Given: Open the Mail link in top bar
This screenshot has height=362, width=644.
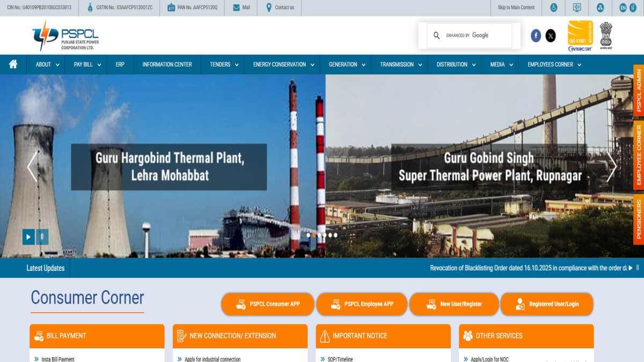Looking at the screenshot, I should pos(241,8).
